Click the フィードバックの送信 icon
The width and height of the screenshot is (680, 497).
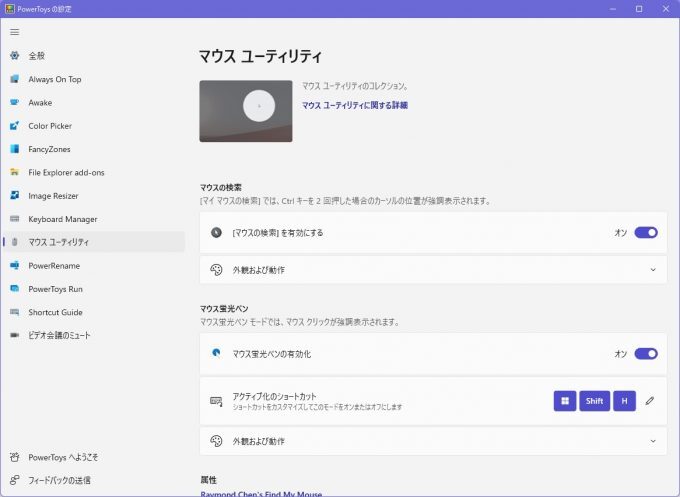click(x=15, y=480)
